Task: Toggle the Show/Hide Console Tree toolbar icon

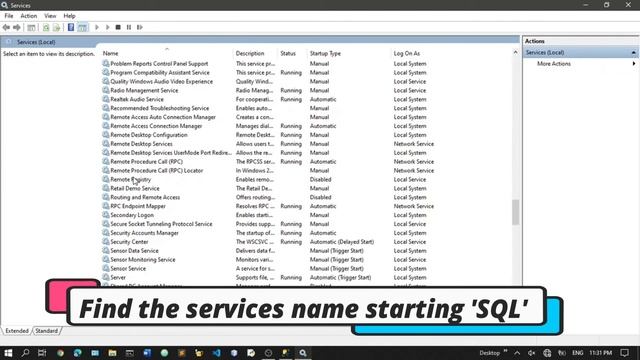Action: tap(31, 27)
